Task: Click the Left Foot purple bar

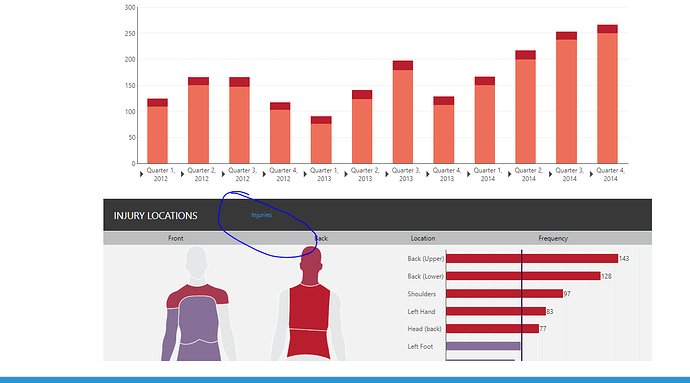Action: 483,346
